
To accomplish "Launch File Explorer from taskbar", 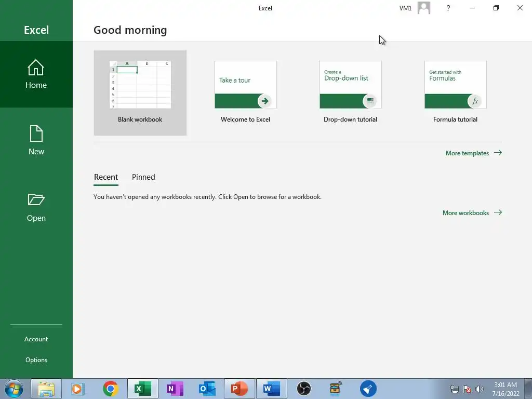I will coord(46,389).
